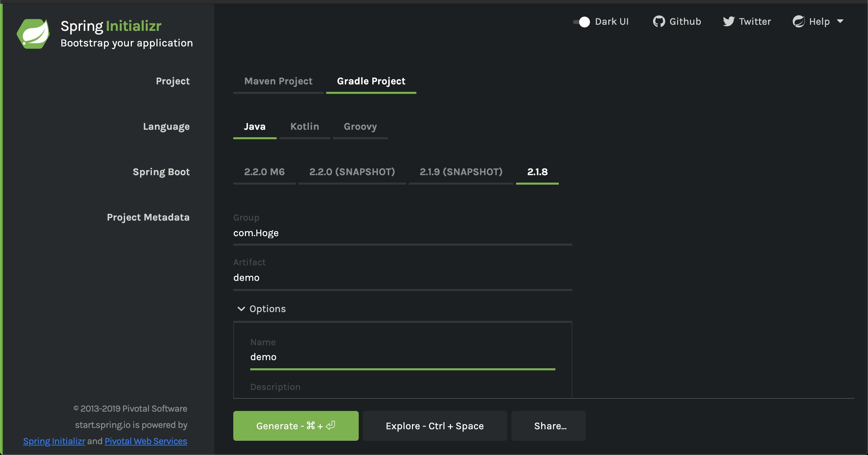This screenshot has width=868, height=455.
Task: Click the Spring leaf logo icon
Action: pos(33,34)
